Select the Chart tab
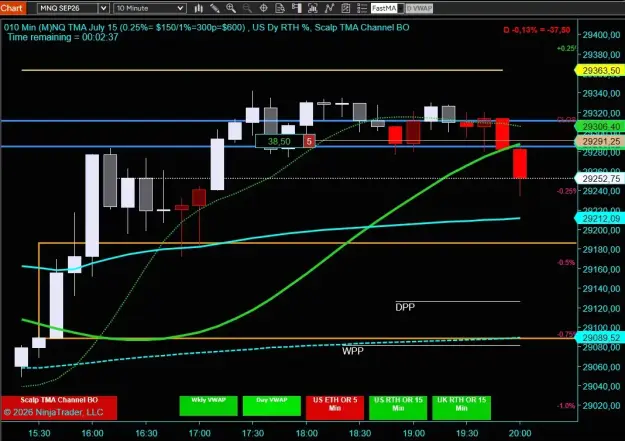Image resolution: width=625 pixels, height=441 pixels. click(x=13, y=8)
